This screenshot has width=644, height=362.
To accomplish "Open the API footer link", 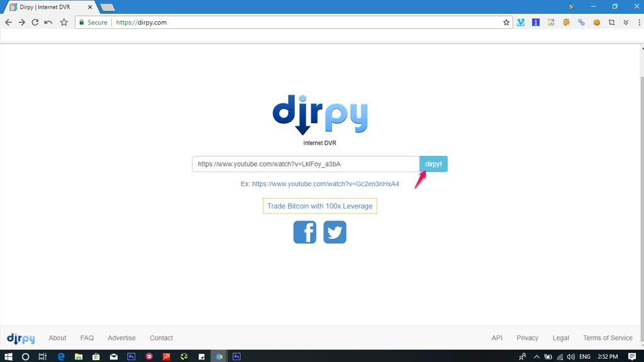I will pos(497,337).
